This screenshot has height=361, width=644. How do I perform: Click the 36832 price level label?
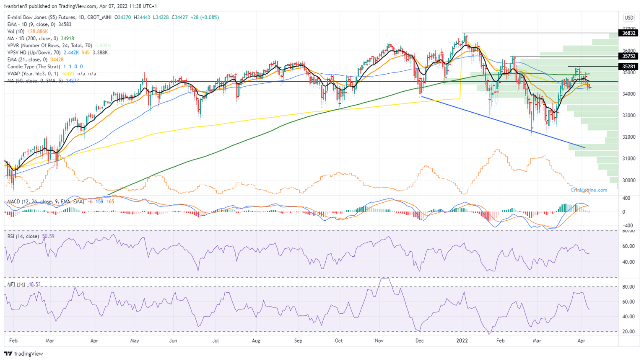tap(628, 34)
